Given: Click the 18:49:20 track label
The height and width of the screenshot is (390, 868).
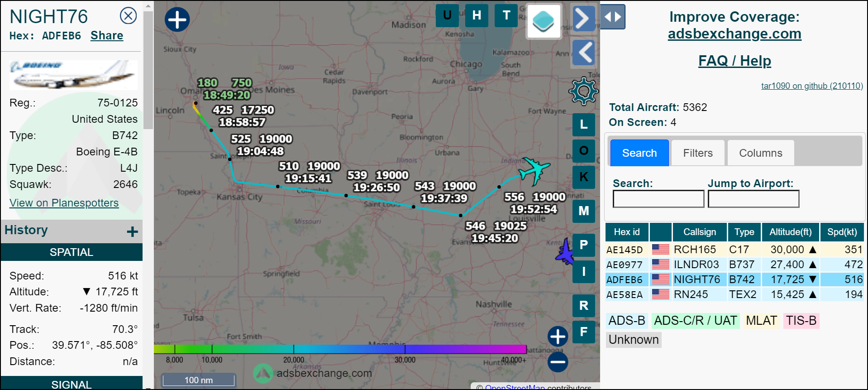Looking at the screenshot, I should point(227,95).
